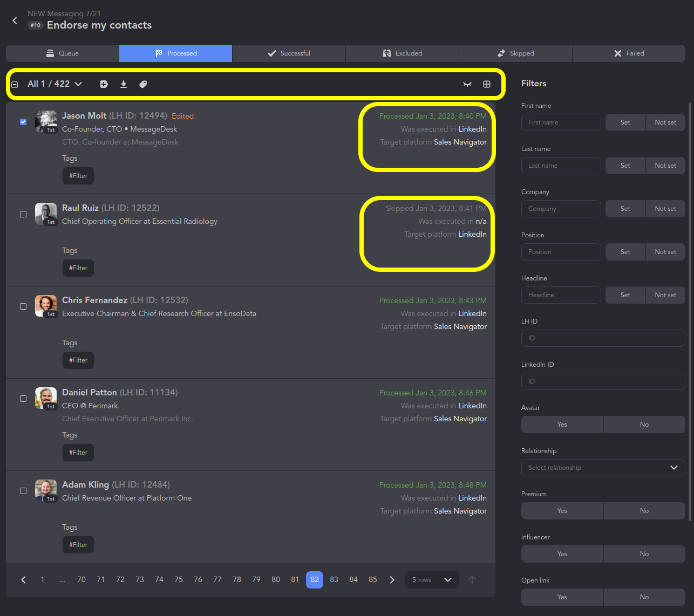Click the filters panel scrollbar
Screen dimensions: 694x616
690,311
